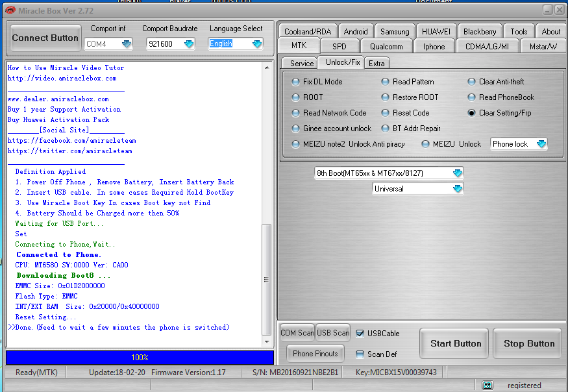Click the CPU: MT6580 log line

click(71, 265)
